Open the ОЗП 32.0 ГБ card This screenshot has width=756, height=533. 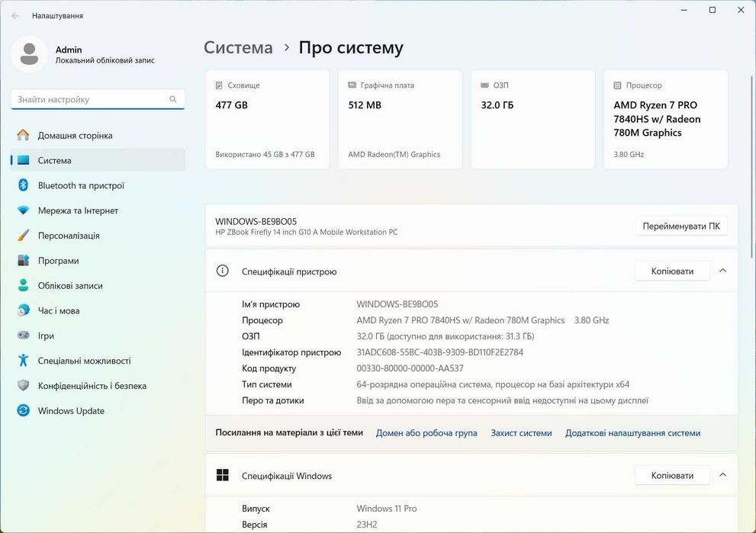(533, 120)
